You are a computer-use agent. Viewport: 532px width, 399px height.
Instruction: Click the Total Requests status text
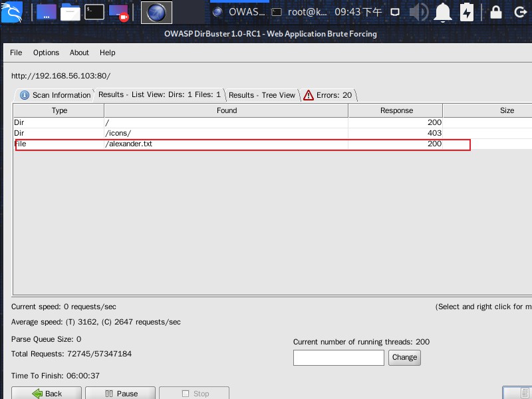[x=71, y=354]
